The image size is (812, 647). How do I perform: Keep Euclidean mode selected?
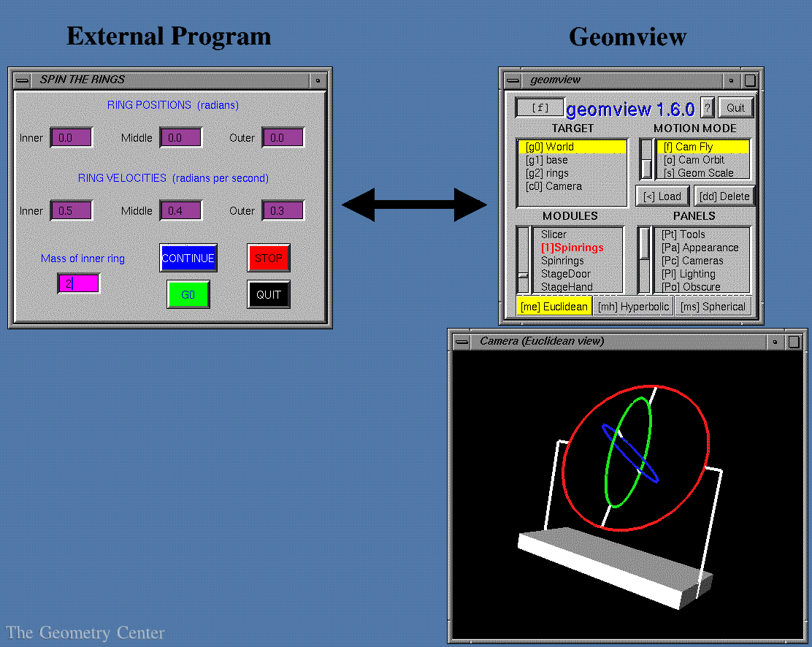[554, 306]
